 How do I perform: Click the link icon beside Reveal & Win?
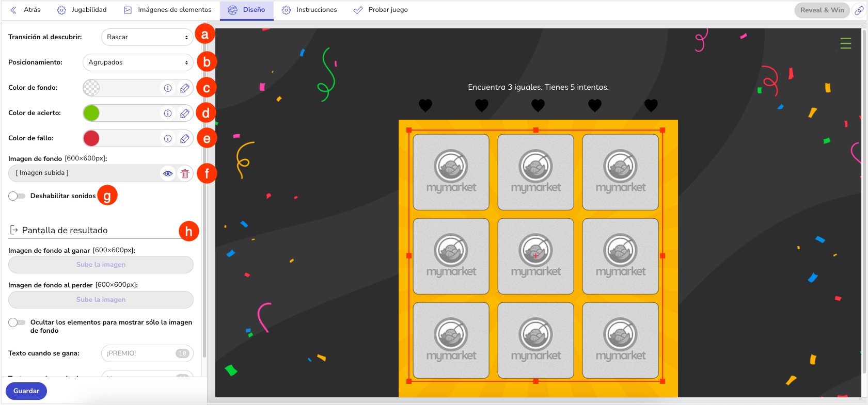(859, 10)
